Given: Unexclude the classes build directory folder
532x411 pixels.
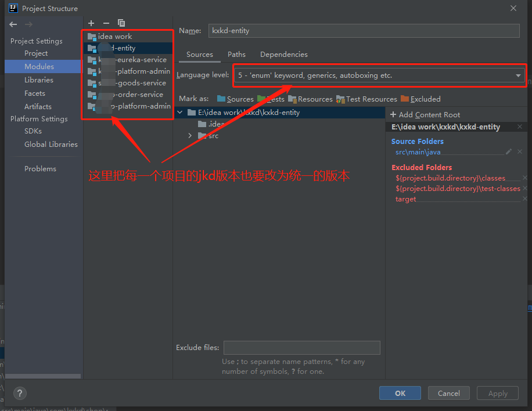Looking at the screenshot, I should point(525,178).
